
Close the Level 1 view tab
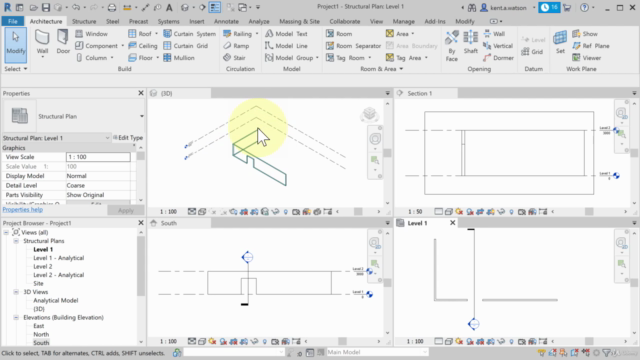[452, 223]
